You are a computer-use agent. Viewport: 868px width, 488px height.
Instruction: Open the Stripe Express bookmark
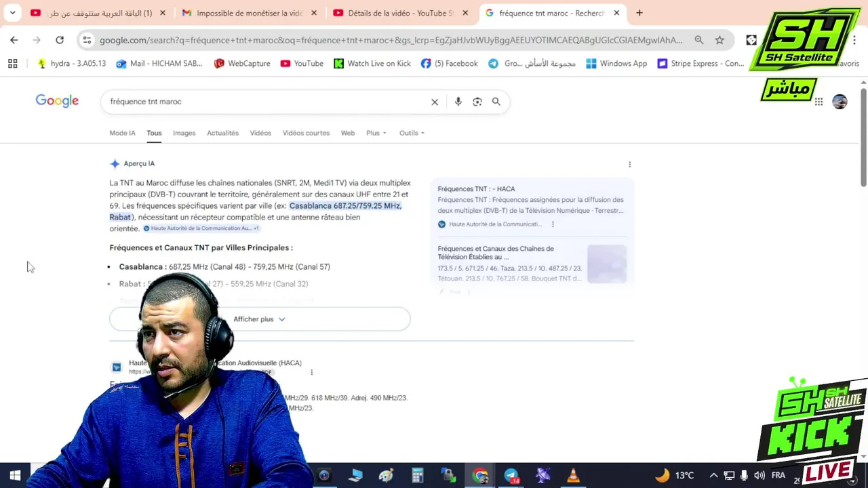(701, 63)
